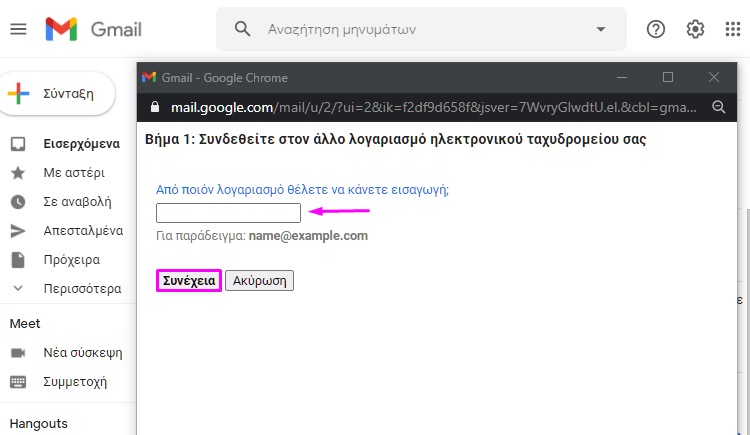Screen dimensions: 750x435
Task: Click the Gmail - Google Chrome title text
Action: click(225, 78)
